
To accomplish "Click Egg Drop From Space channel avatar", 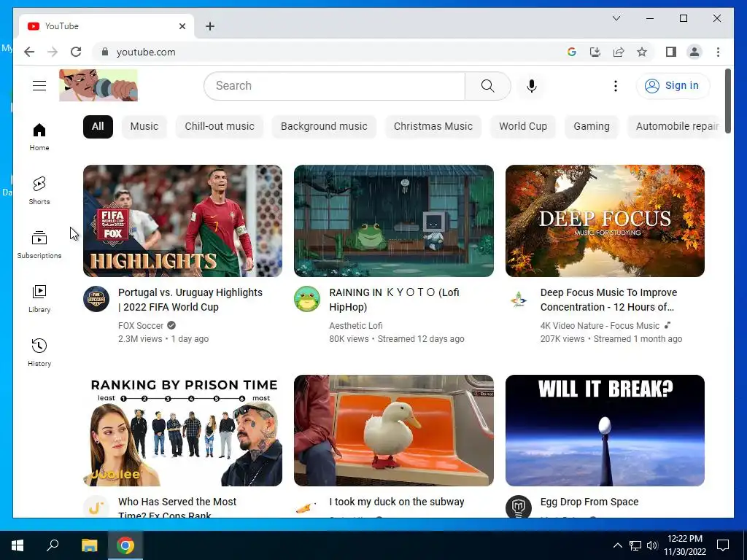I will tap(519, 507).
